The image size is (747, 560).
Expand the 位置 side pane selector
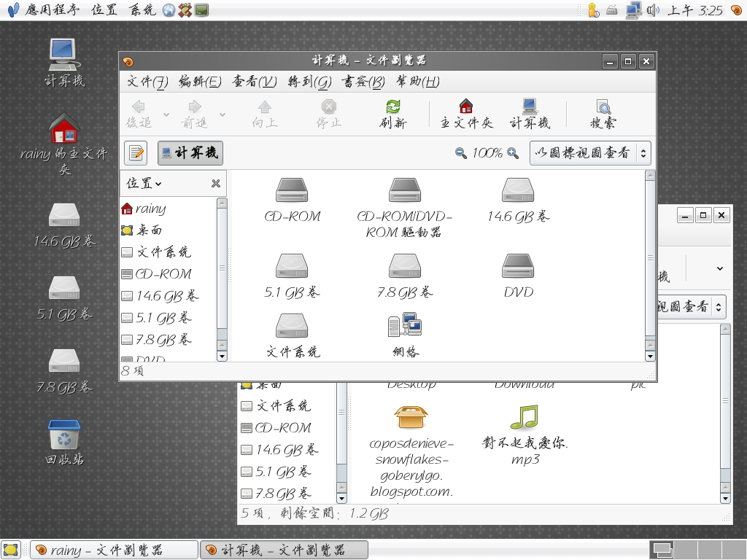pos(144,183)
